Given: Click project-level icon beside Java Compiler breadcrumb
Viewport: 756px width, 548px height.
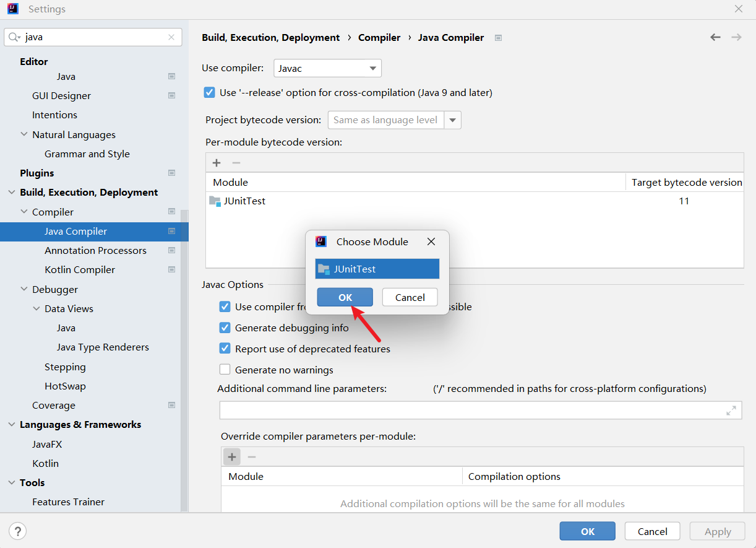Looking at the screenshot, I should (498, 38).
